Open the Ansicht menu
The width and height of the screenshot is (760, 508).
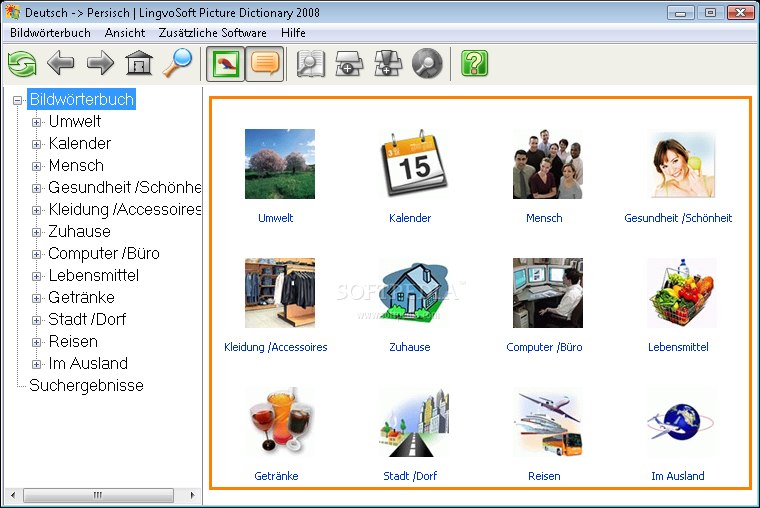pyautogui.click(x=125, y=33)
